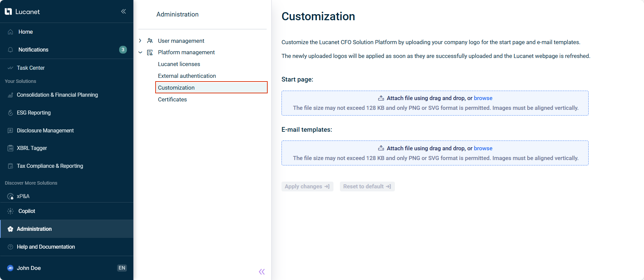Click the Notifications bell icon

(x=10, y=50)
